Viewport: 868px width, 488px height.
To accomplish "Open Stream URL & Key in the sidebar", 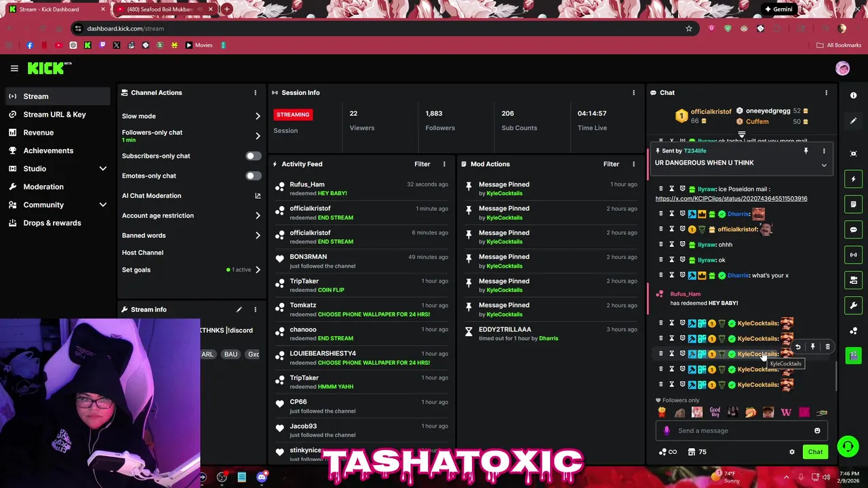I will pos(56,115).
